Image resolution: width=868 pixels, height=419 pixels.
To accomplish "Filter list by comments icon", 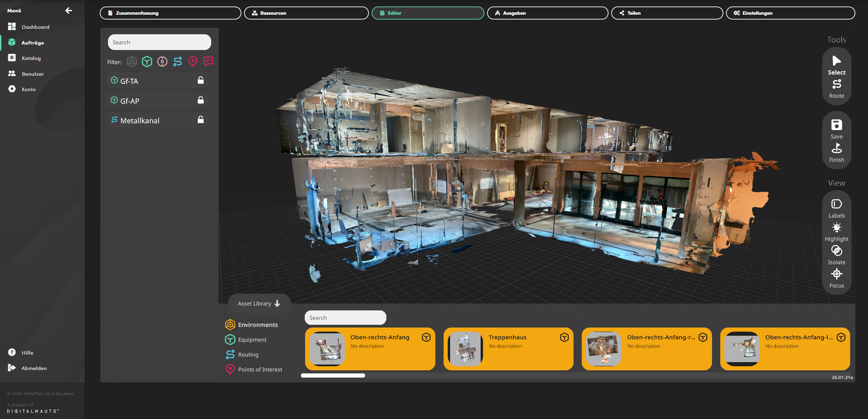I will click(208, 62).
